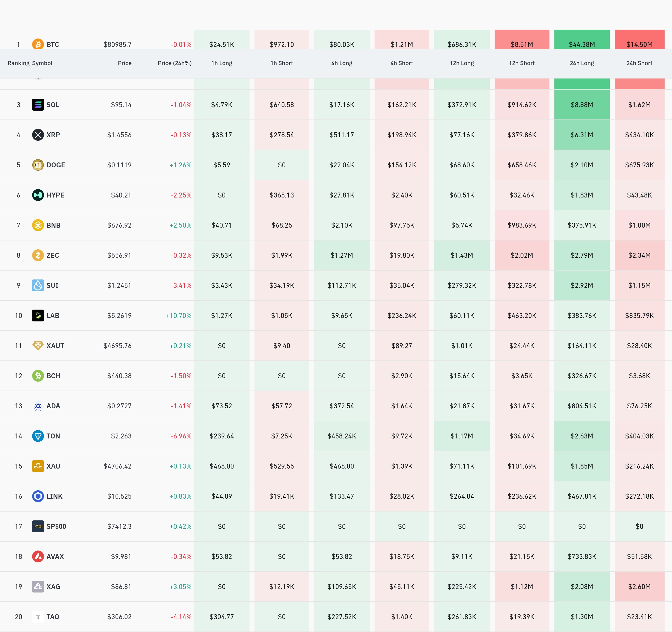The width and height of the screenshot is (672, 632).
Task: Sort by the 12h Long column header
Action: 462,63
